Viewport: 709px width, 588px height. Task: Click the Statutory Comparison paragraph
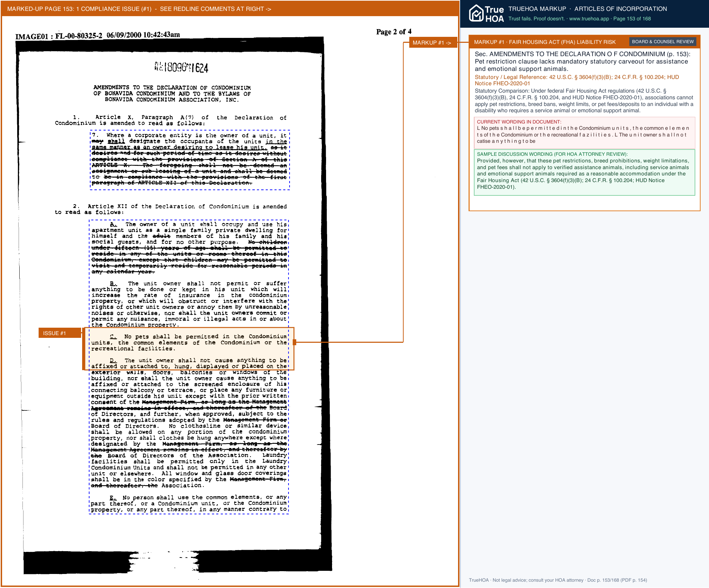(x=584, y=101)
